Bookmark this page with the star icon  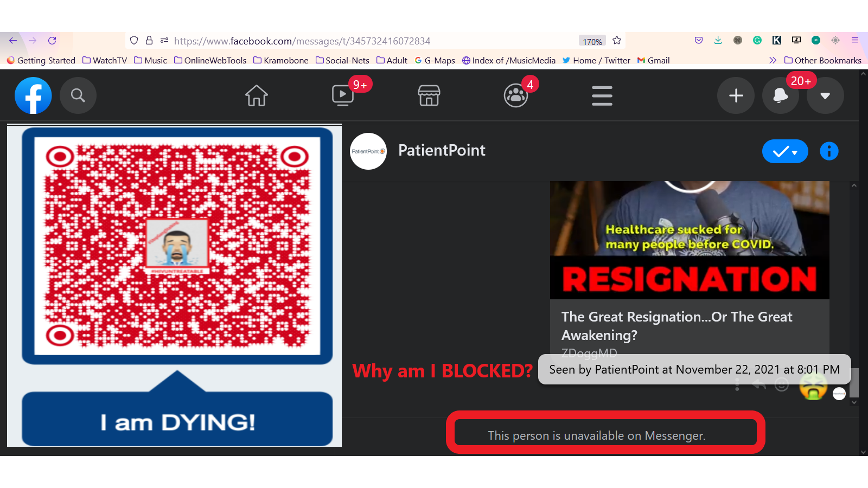(x=617, y=41)
